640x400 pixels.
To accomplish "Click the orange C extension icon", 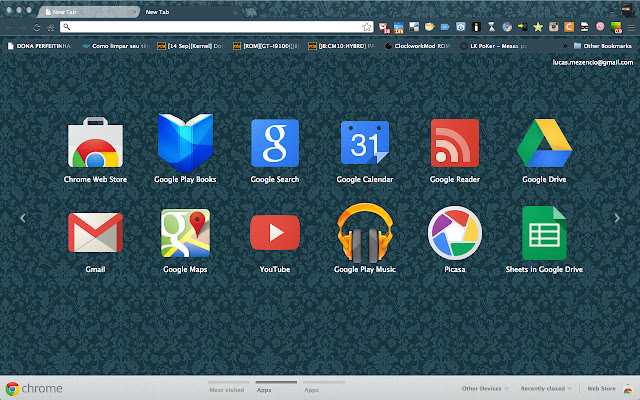I will 569,27.
